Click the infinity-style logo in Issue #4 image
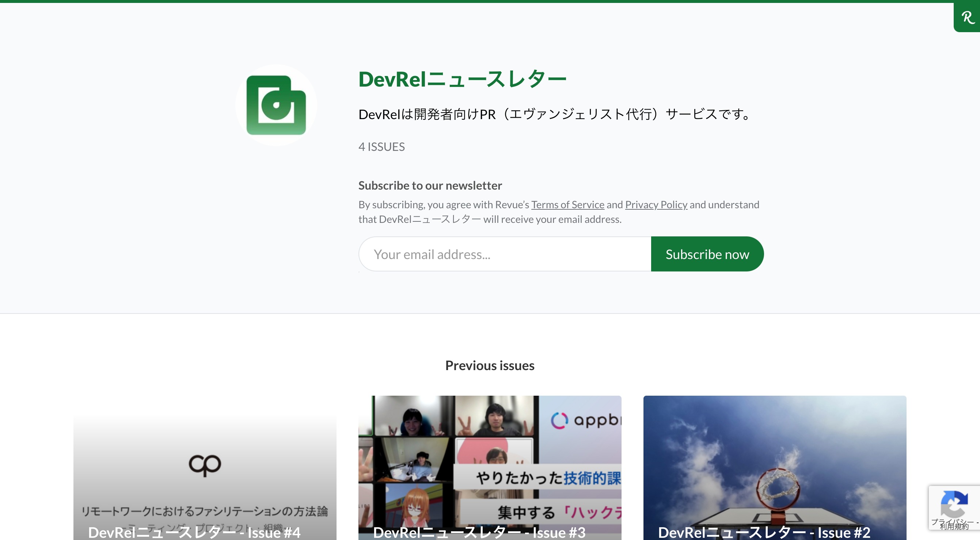Image resolution: width=980 pixels, height=540 pixels. point(205,464)
